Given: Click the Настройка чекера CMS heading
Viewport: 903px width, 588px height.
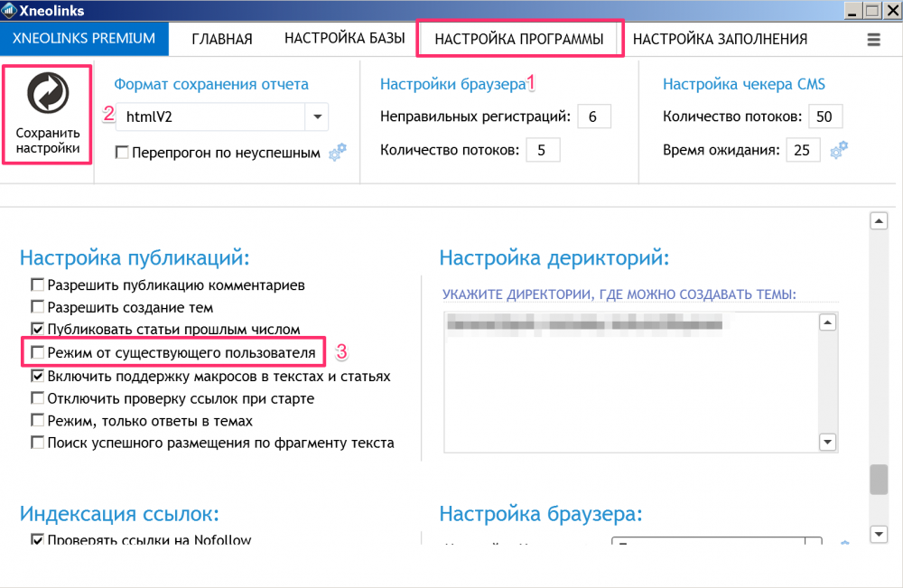Looking at the screenshot, I should [744, 84].
